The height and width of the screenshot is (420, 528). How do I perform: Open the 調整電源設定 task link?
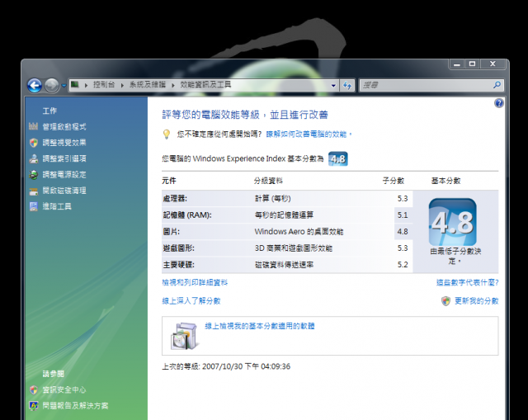click(64, 175)
